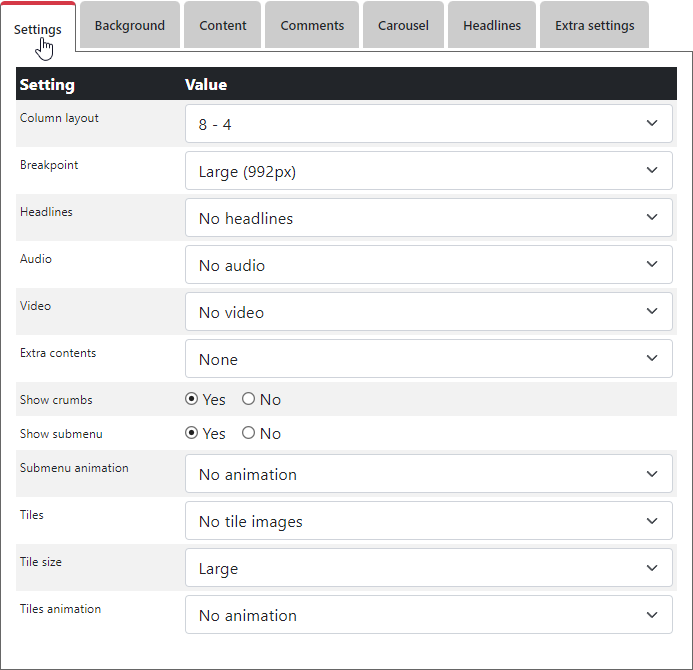The height and width of the screenshot is (670, 693).
Task: Set Show crumbs to Yes
Action: coord(192,399)
